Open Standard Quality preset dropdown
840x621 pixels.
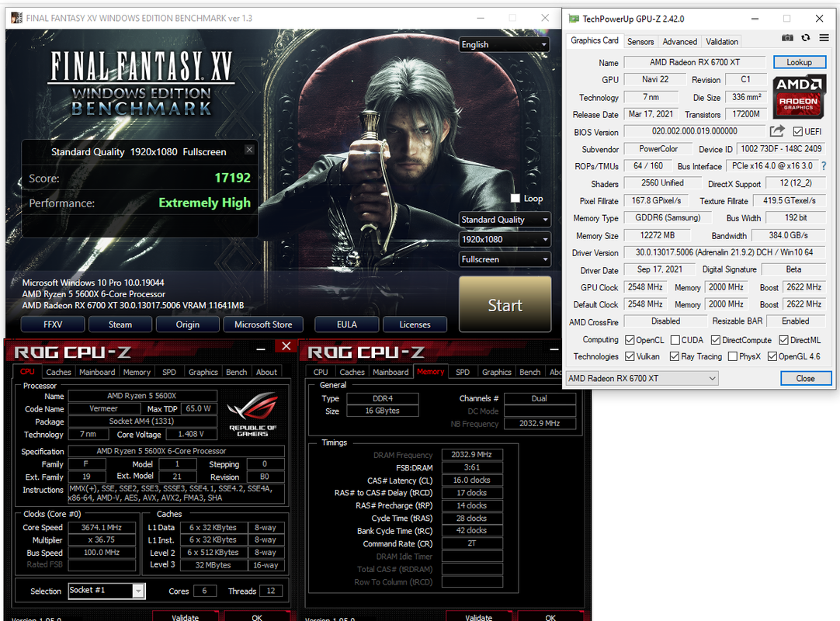point(505,220)
